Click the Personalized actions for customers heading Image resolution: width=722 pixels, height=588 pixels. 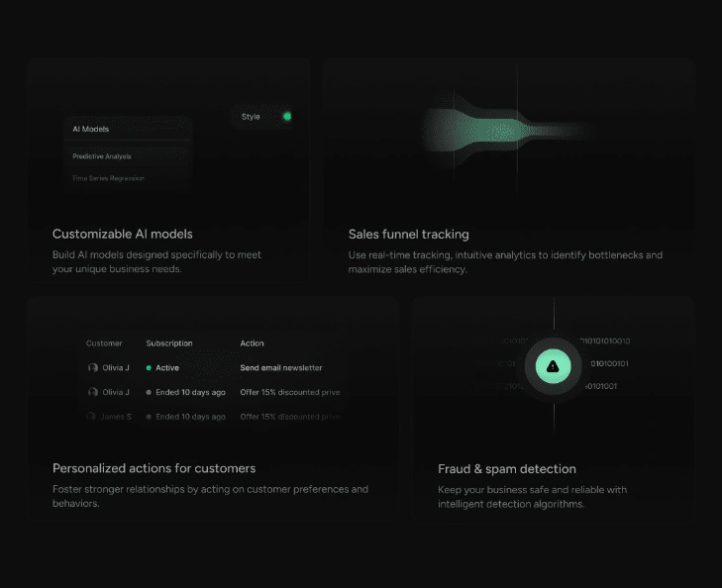click(155, 468)
